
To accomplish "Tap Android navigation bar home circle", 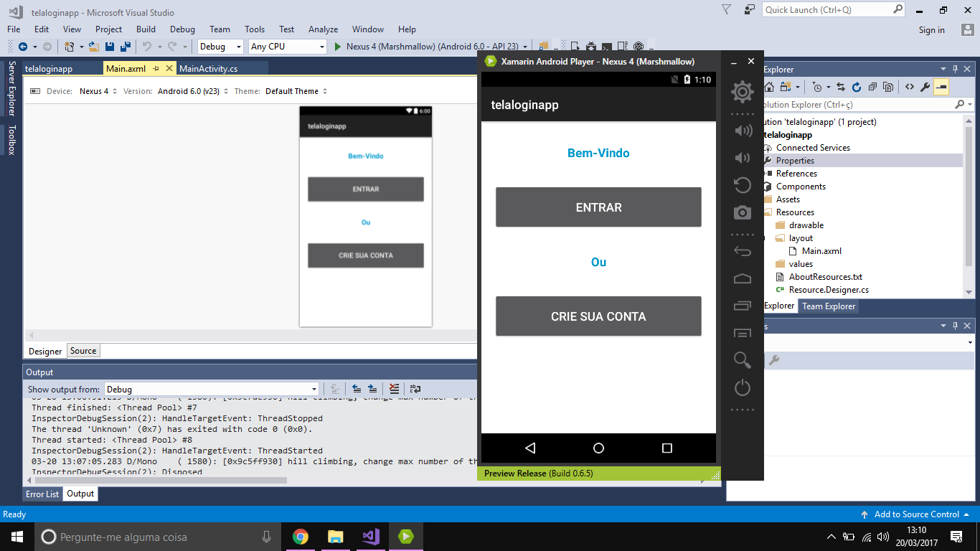I will 598,448.
